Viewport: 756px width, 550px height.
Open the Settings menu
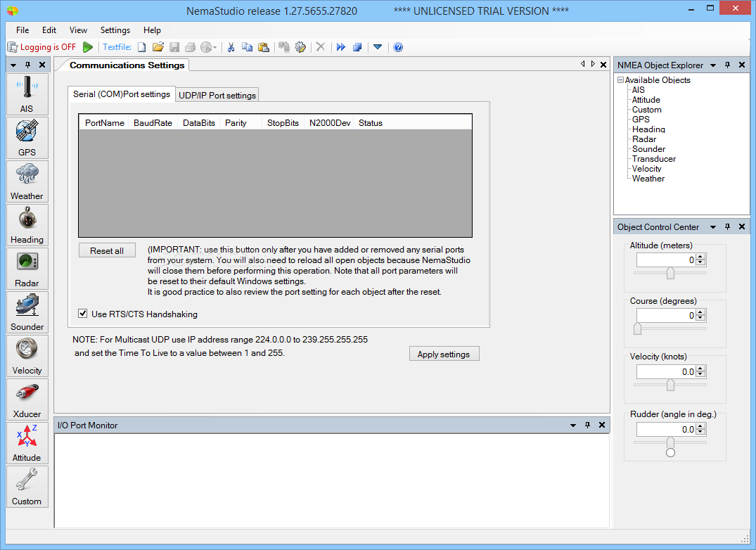pyautogui.click(x=115, y=30)
